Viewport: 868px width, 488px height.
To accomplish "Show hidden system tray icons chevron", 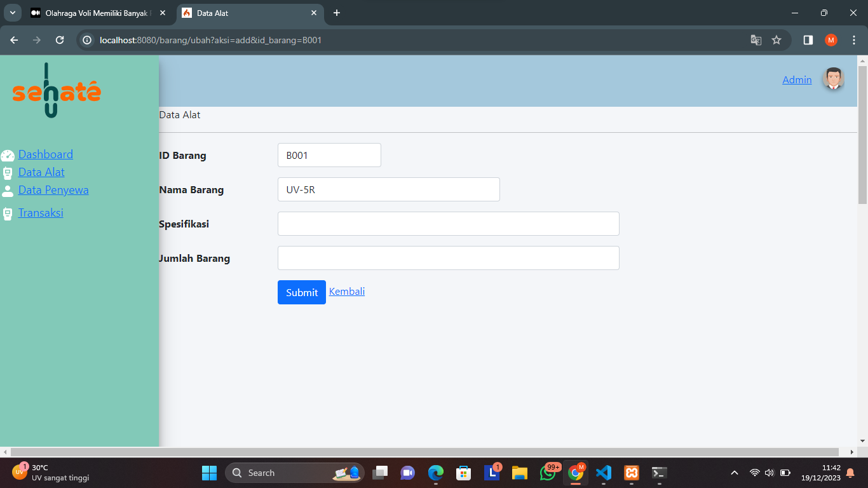I will tap(735, 473).
